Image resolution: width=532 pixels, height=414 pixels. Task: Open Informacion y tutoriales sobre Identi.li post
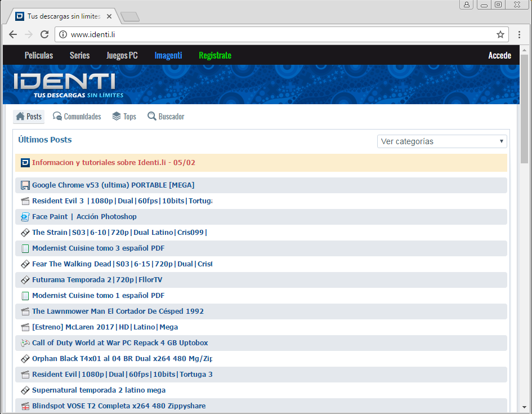(x=114, y=163)
